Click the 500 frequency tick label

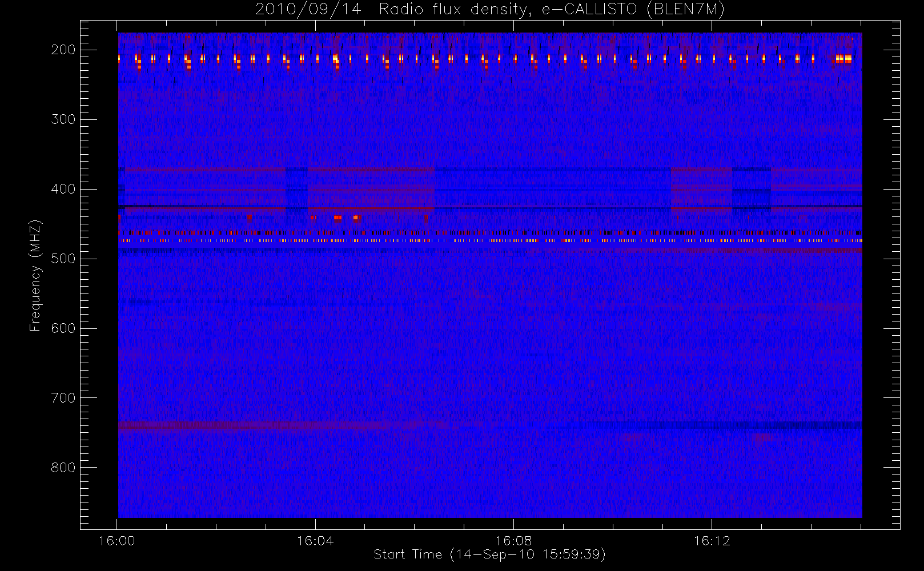tap(63, 259)
